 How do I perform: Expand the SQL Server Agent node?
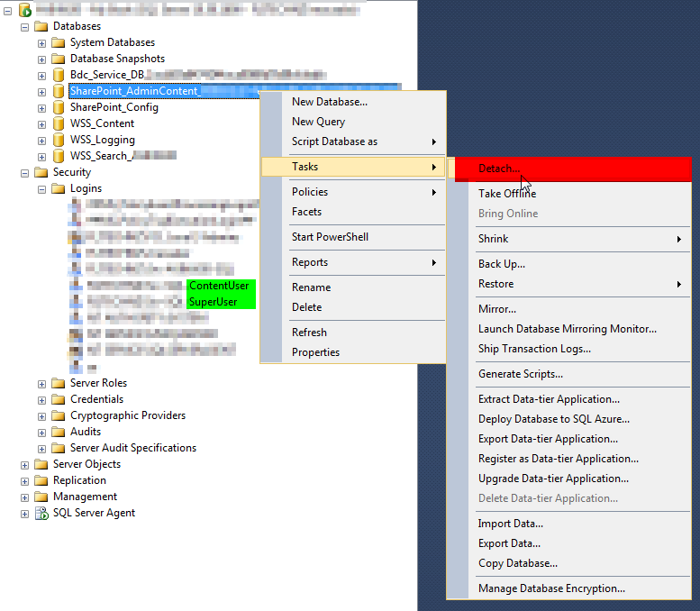(x=24, y=514)
